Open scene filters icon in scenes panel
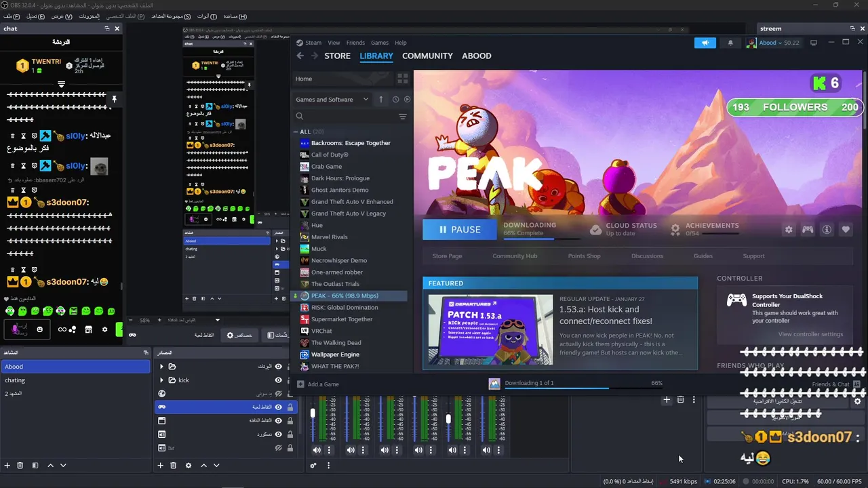Viewport: 868px width, 488px height. coord(35,466)
